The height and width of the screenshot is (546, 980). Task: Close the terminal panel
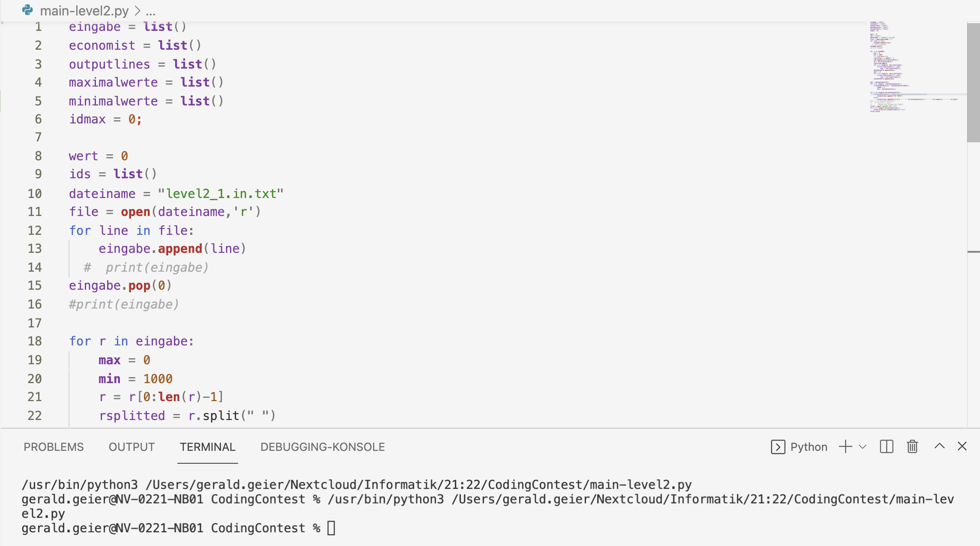point(962,446)
